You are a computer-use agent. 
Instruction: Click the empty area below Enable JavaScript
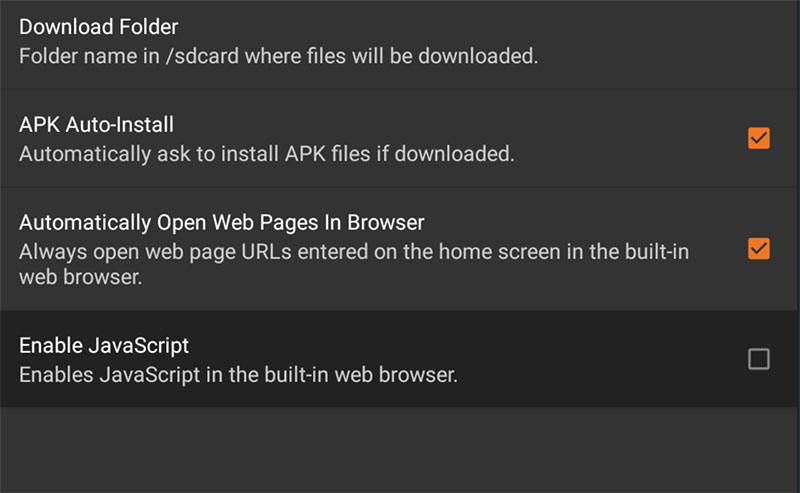tap(400, 450)
